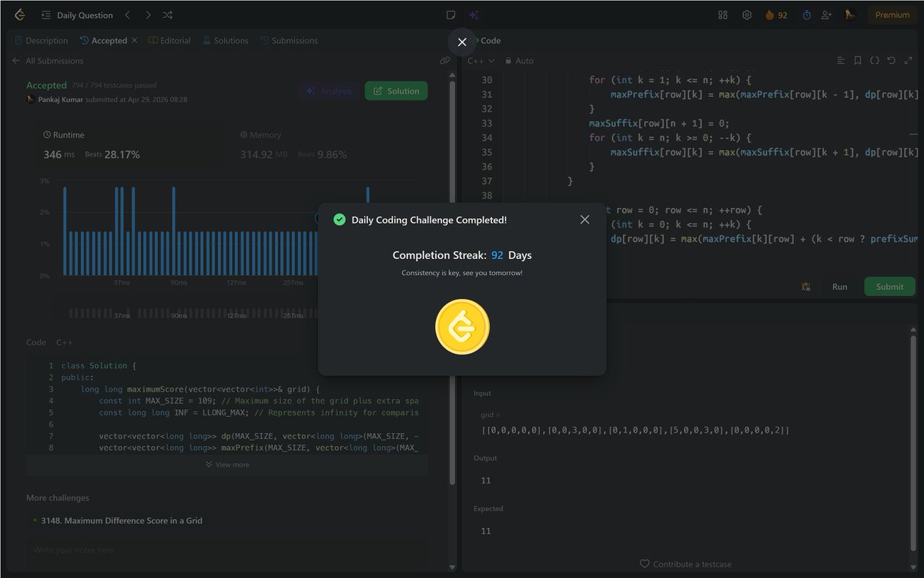Click the green checkmark icon in dialog
Image resolution: width=924 pixels, height=578 pixels.
coord(339,220)
